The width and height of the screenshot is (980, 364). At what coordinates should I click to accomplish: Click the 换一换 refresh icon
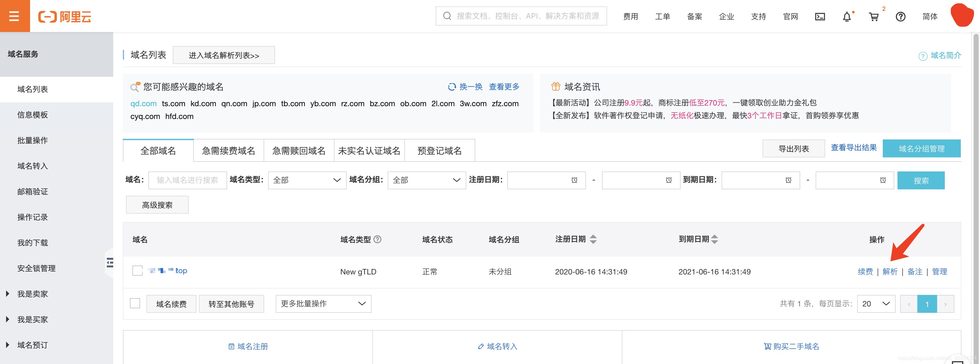click(452, 87)
